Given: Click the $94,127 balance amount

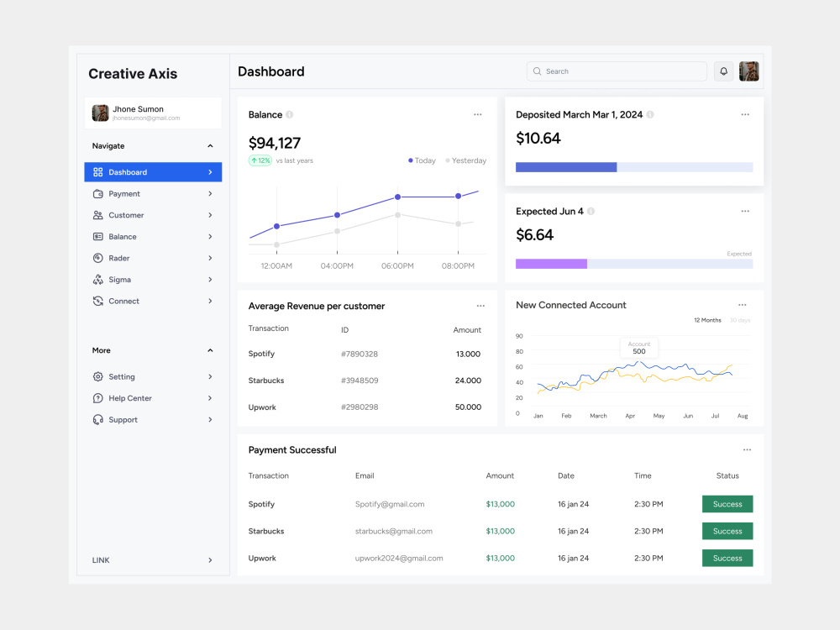Looking at the screenshot, I should pos(275,143).
